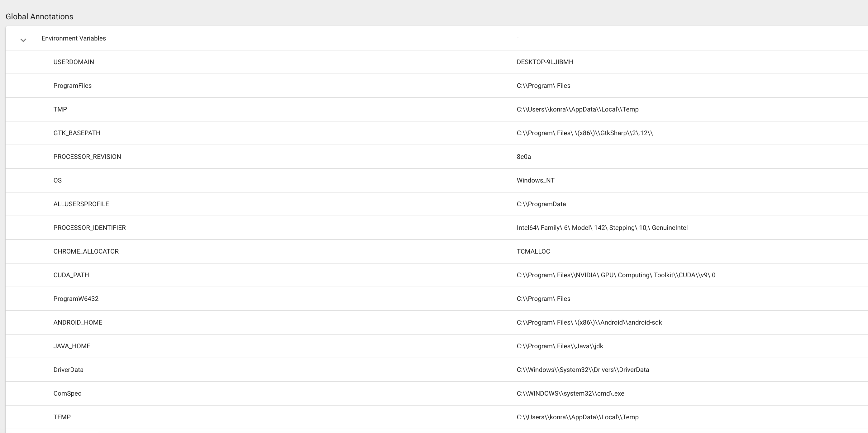Click the NVIDIA CUDA Toolkit path value
This screenshot has height=433, width=868.
click(x=616, y=275)
